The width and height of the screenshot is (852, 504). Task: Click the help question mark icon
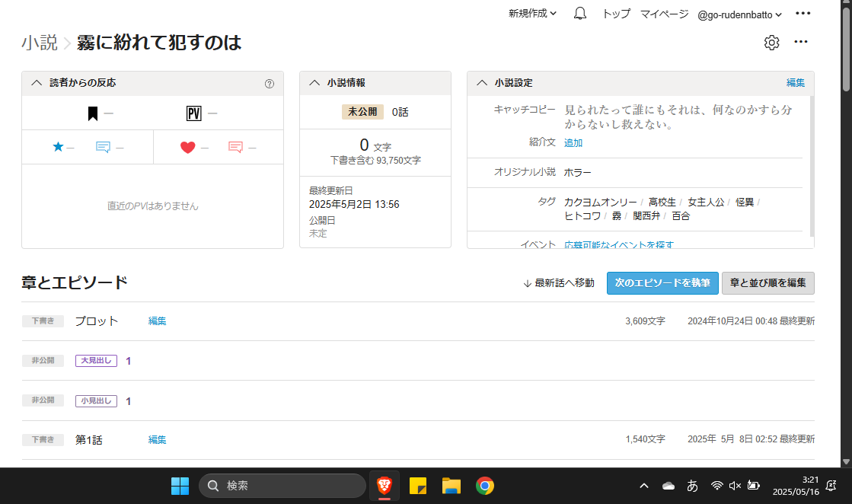click(269, 84)
